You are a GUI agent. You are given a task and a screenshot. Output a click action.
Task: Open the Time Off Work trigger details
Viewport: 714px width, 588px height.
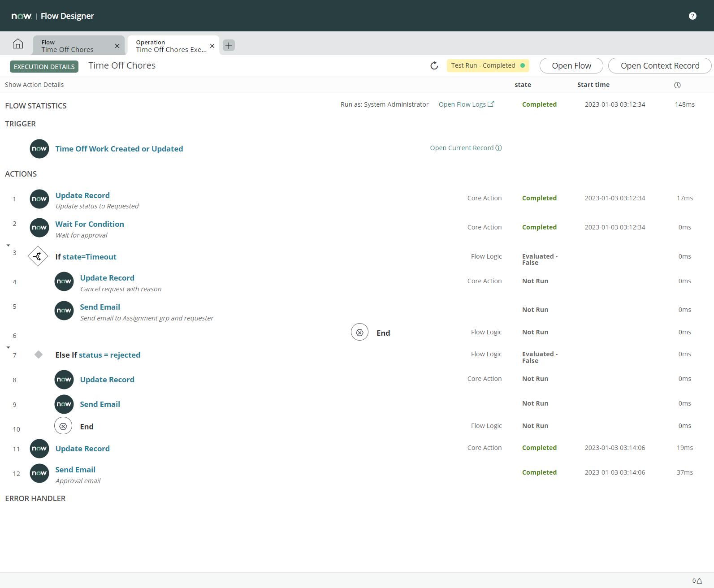click(119, 149)
